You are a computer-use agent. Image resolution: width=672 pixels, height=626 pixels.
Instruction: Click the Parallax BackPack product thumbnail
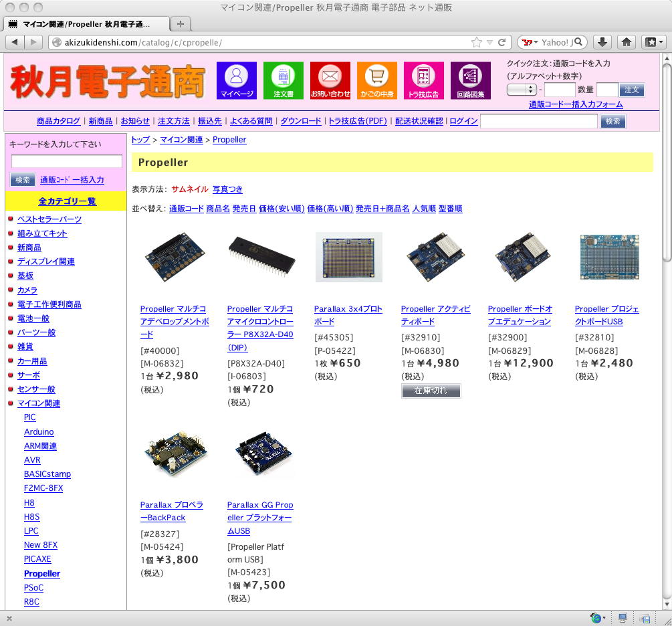(x=175, y=453)
